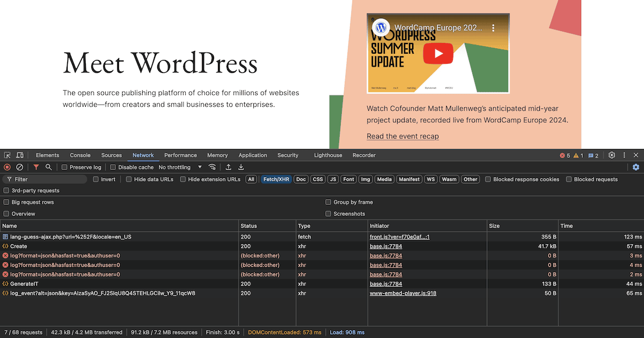Open the DevTools settings gear
Viewport: 644px width, 338px height.
coord(611,155)
